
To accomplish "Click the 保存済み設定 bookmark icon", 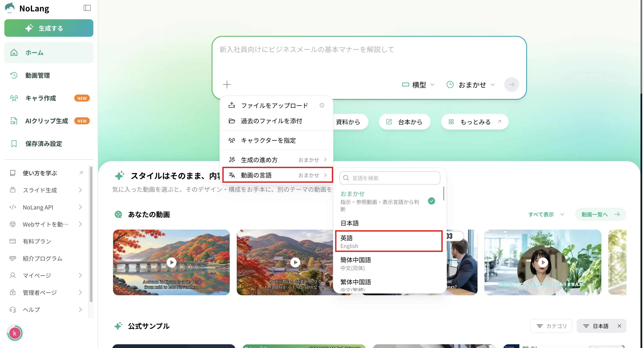I will (x=14, y=144).
